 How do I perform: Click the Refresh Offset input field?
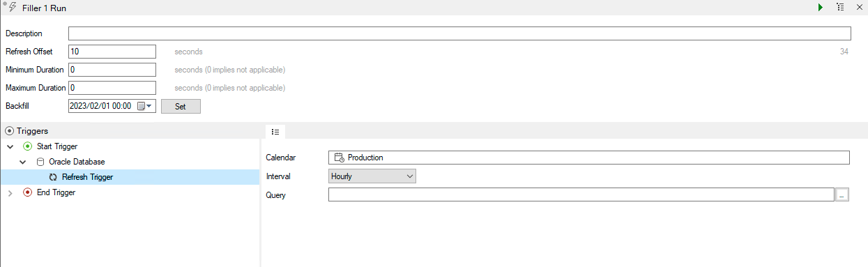point(112,52)
